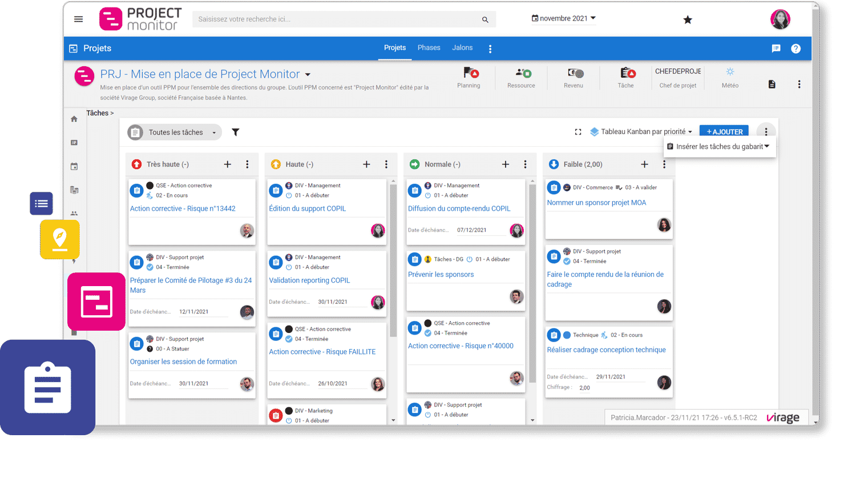868x490 pixels.
Task: Click the Haute column scrollbar
Action: coord(393,260)
